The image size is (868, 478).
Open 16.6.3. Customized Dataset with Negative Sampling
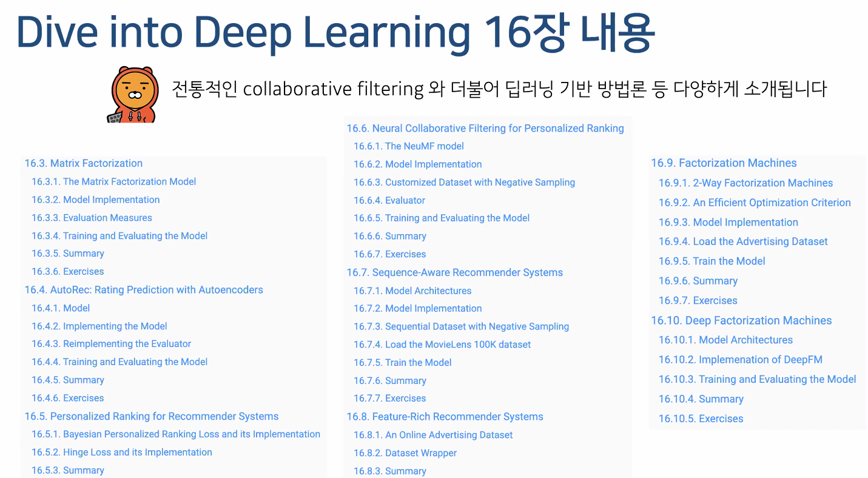465,183
